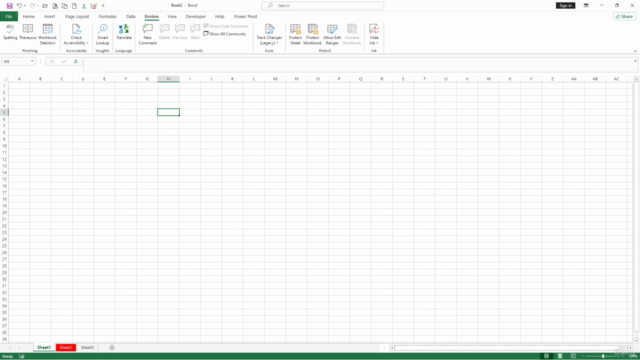The height and width of the screenshot is (360, 640).
Task: Add a new sheet with plus button
Action: pyautogui.click(x=112, y=347)
